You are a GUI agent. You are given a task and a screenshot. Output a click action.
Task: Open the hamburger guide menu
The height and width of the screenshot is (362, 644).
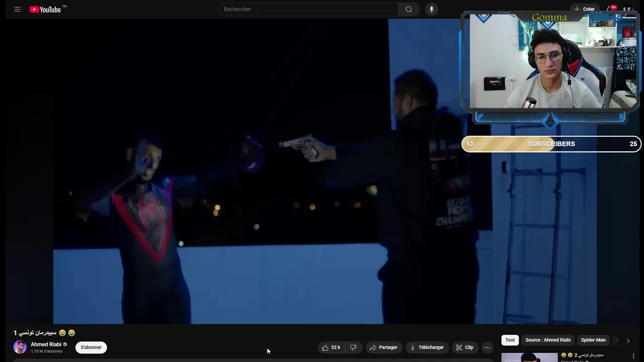17,9
